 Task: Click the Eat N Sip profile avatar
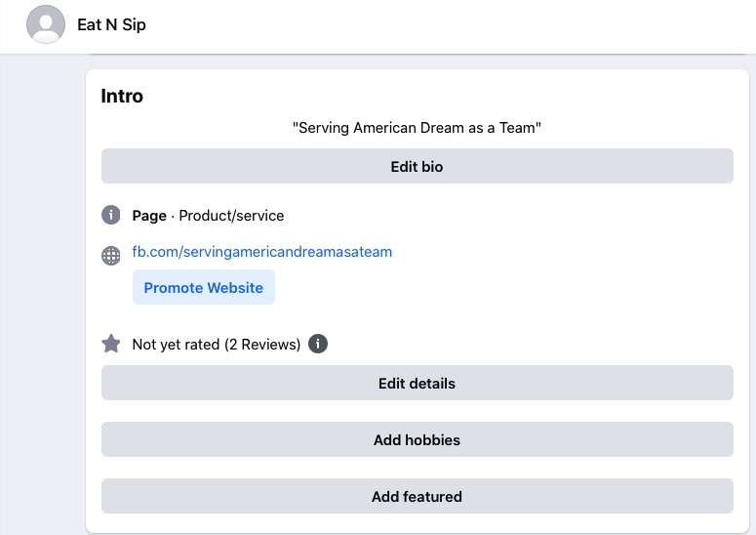46,24
